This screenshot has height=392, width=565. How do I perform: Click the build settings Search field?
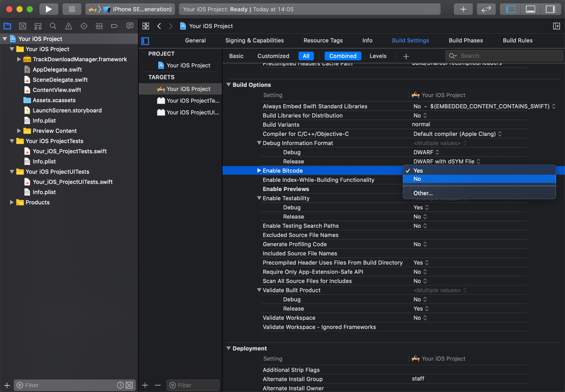pos(504,56)
